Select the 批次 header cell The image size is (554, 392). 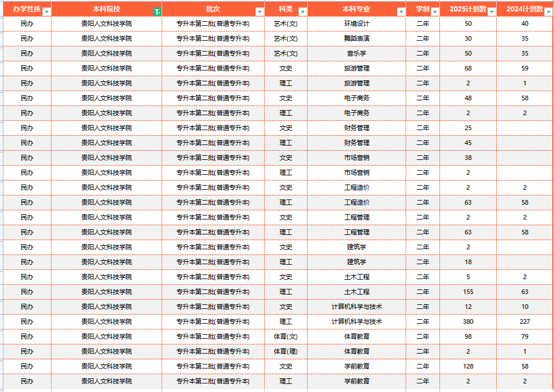click(213, 9)
